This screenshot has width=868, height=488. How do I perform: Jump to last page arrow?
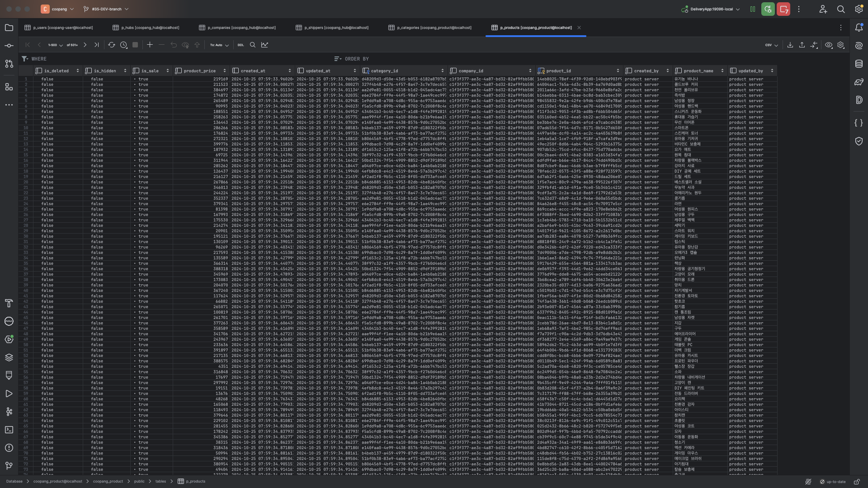96,45
